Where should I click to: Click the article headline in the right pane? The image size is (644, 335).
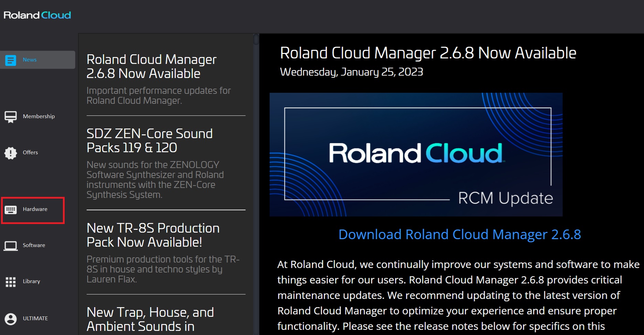(x=428, y=53)
